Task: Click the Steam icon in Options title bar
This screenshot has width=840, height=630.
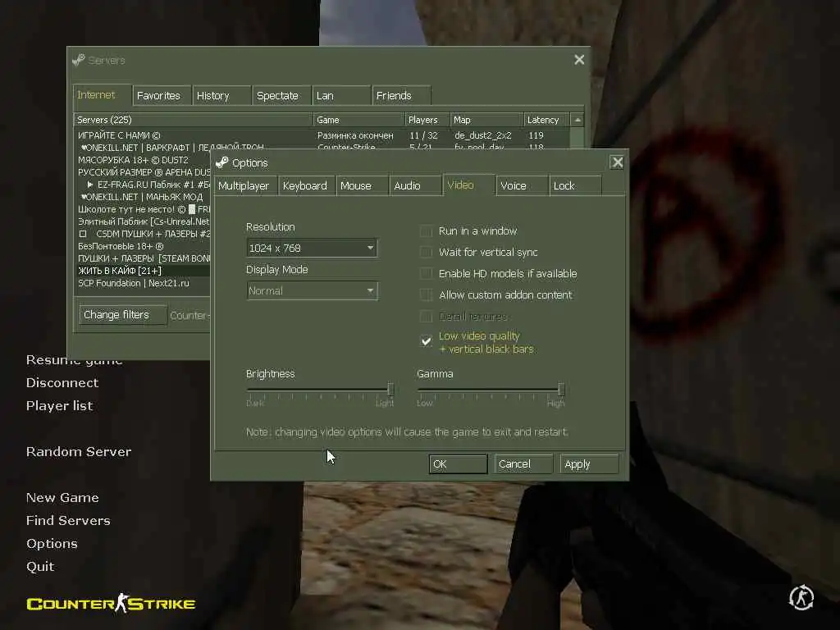Action: 221,162
